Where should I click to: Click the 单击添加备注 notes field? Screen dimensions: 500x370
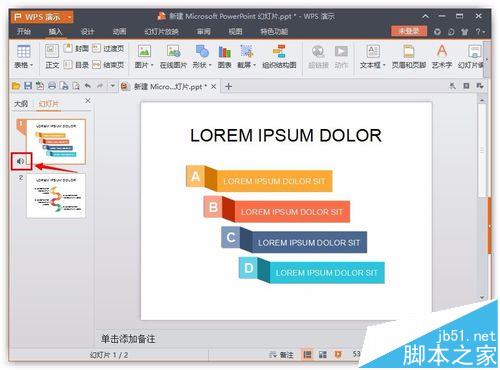click(128, 339)
